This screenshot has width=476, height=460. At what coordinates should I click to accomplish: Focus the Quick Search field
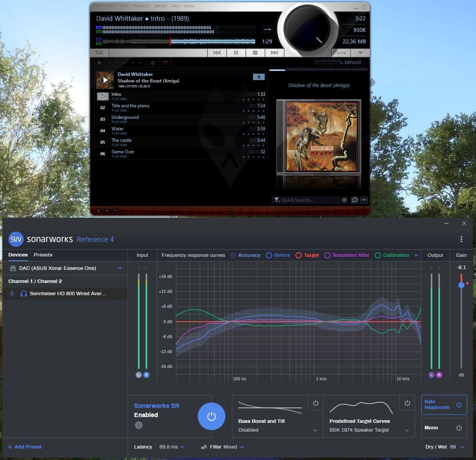click(x=310, y=200)
